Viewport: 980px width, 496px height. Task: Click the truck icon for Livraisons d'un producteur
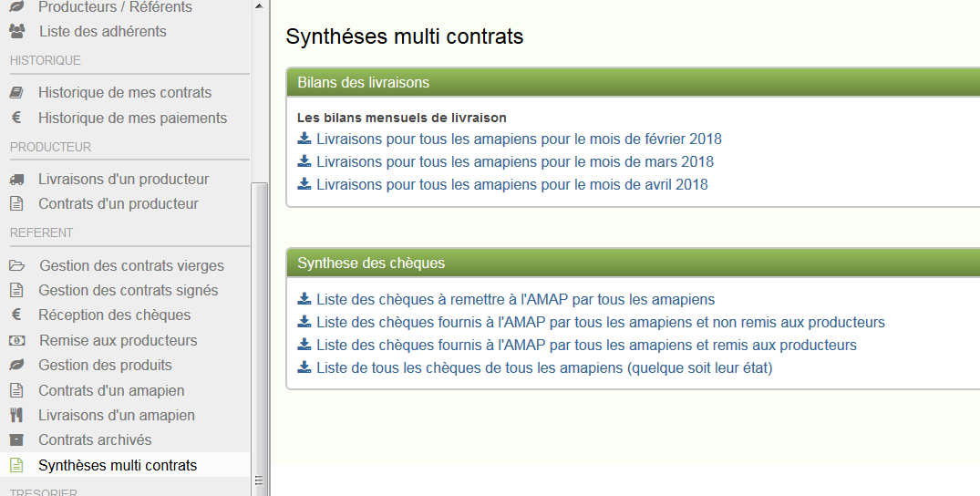(x=17, y=180)
